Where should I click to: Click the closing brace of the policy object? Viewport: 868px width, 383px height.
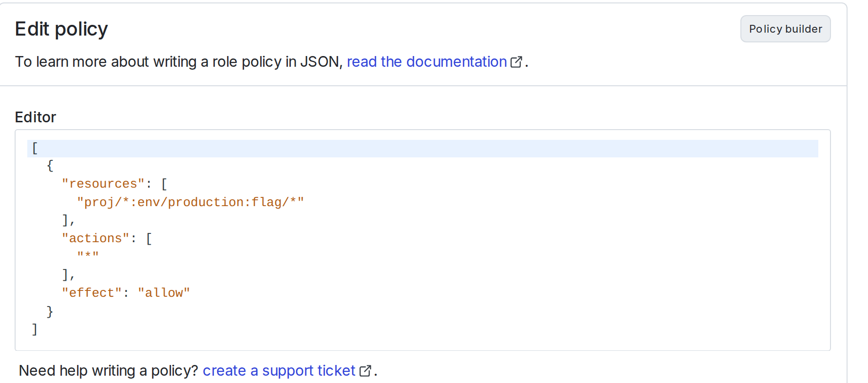pyautogui.click(x=49, y=311)
